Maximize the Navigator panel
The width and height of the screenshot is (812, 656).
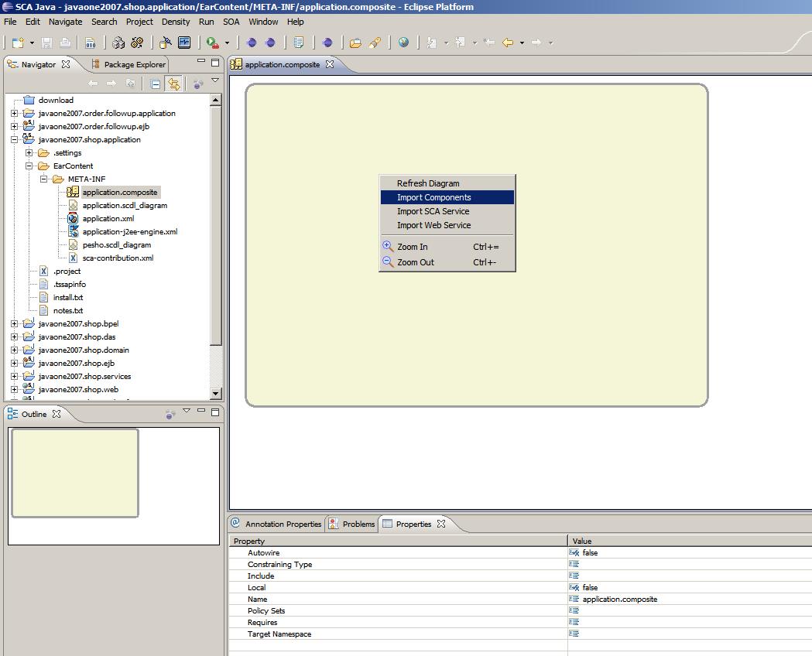coord(215,63)
